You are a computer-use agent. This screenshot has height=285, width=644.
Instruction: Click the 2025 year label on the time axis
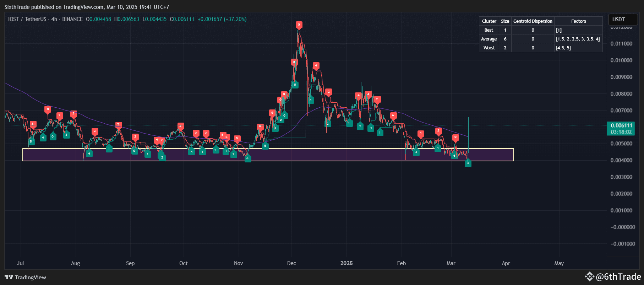click(x=346, y=263)
